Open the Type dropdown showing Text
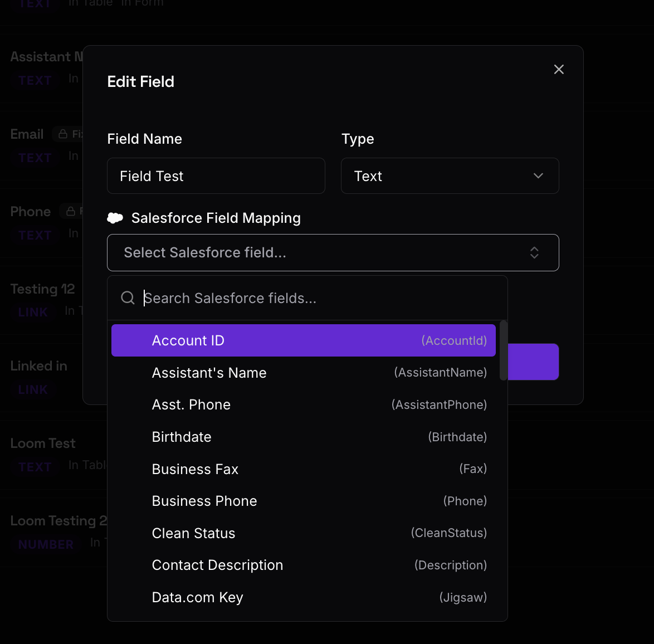This screenshot has width=654, height=644. coord(450,175)
